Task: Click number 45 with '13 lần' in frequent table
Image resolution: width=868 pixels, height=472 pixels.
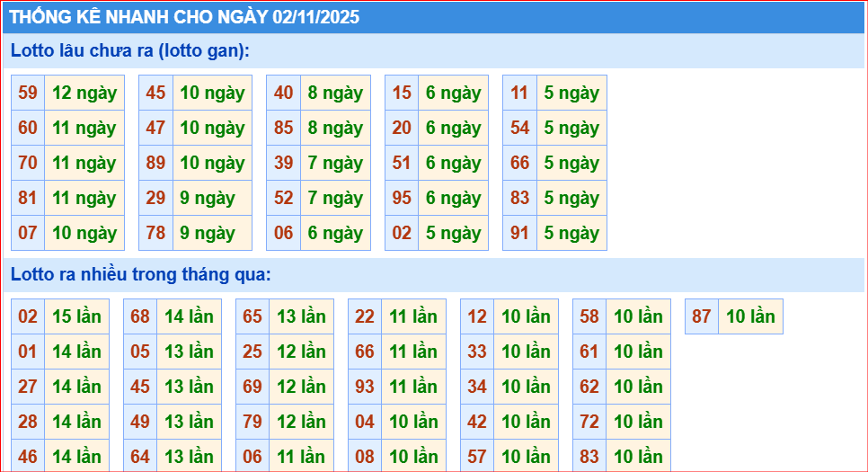Action: 140,386
